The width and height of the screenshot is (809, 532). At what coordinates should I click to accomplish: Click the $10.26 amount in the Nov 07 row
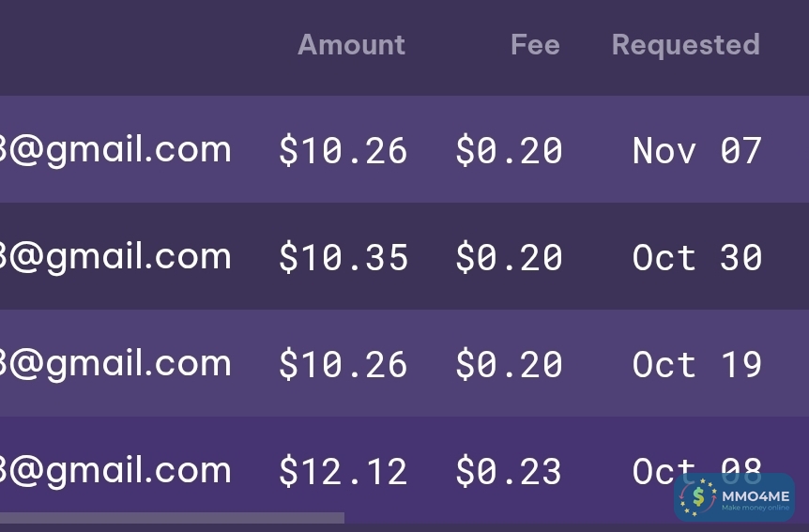[343, 151]
